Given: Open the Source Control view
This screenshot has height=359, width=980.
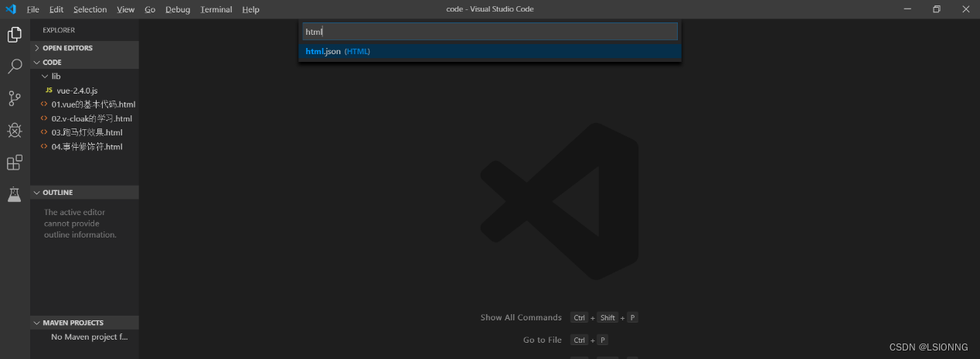Looking at the screenshot, I should pos(15,98).
